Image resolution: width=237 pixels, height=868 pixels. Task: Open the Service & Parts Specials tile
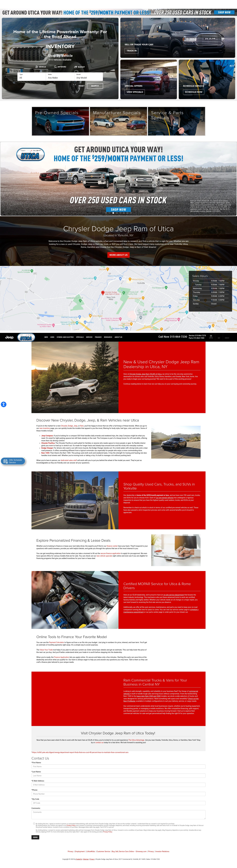(x=177, y=121)
